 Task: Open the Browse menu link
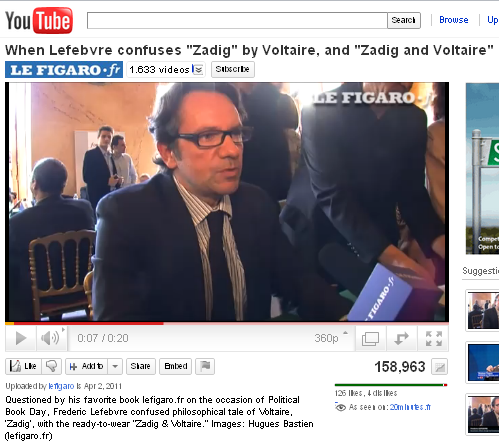454,20
